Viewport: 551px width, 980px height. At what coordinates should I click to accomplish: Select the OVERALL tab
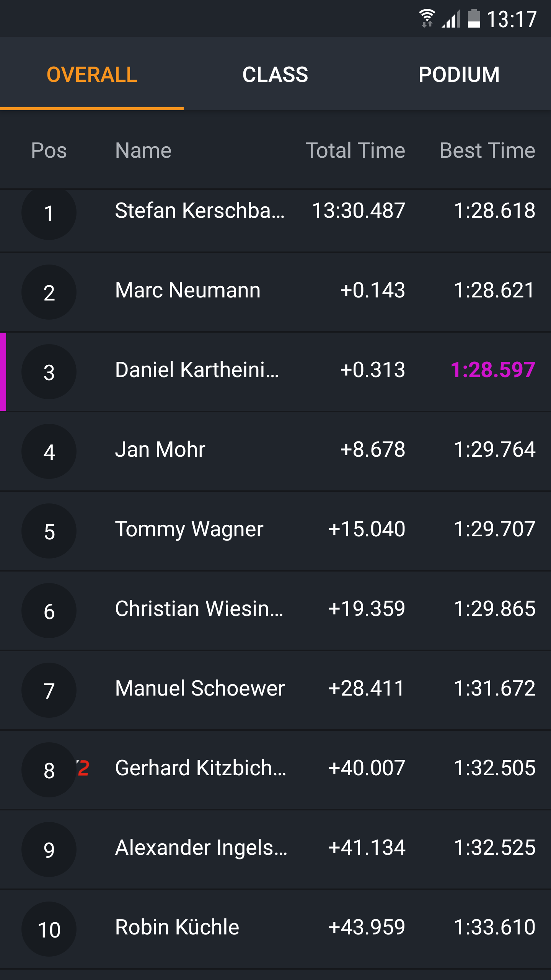pyautogui.click(x=92, y=74)
